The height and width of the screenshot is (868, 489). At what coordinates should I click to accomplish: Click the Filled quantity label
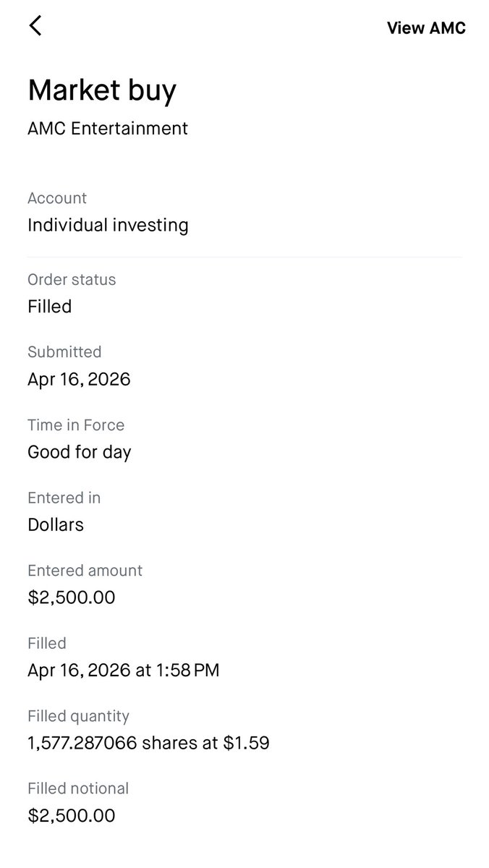point(78,716)
